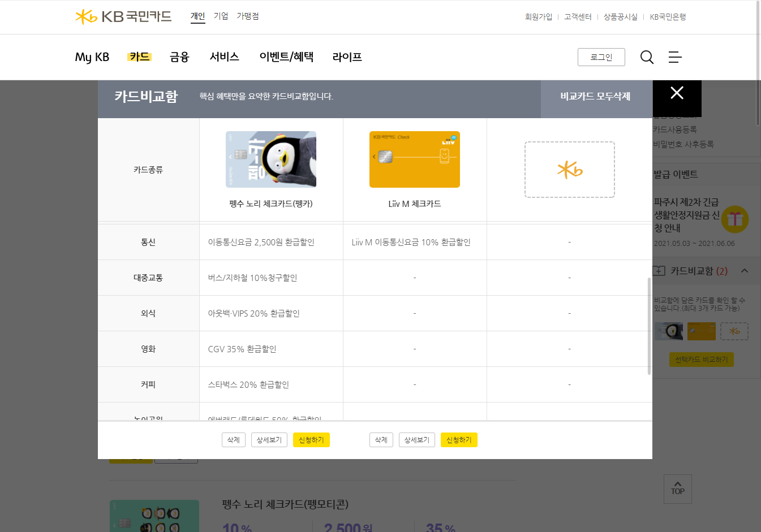761x532 pixels.
Task: Open 펭수 노리 체크카드(펭모티콘) title
Action: coord(285,504)
